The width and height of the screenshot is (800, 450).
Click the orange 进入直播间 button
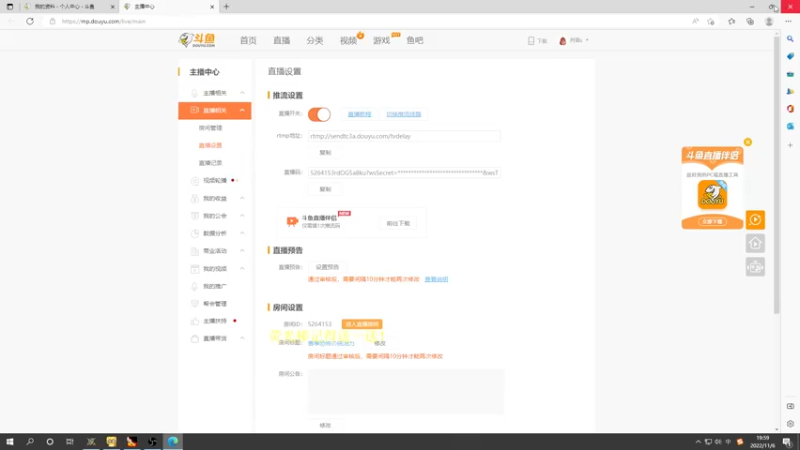[x=362, y=324]
